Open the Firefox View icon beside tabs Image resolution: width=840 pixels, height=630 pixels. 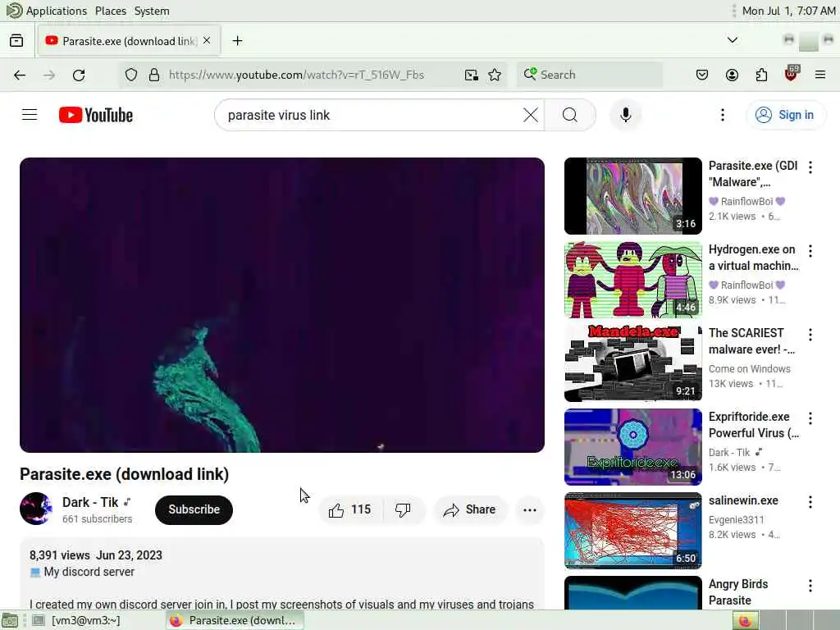[16, 41]
